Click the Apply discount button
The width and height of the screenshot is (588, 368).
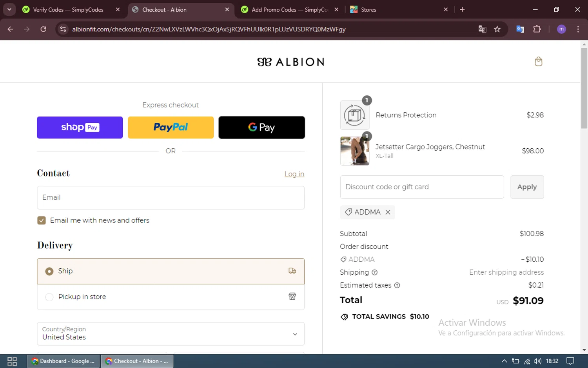coord(527,187)
